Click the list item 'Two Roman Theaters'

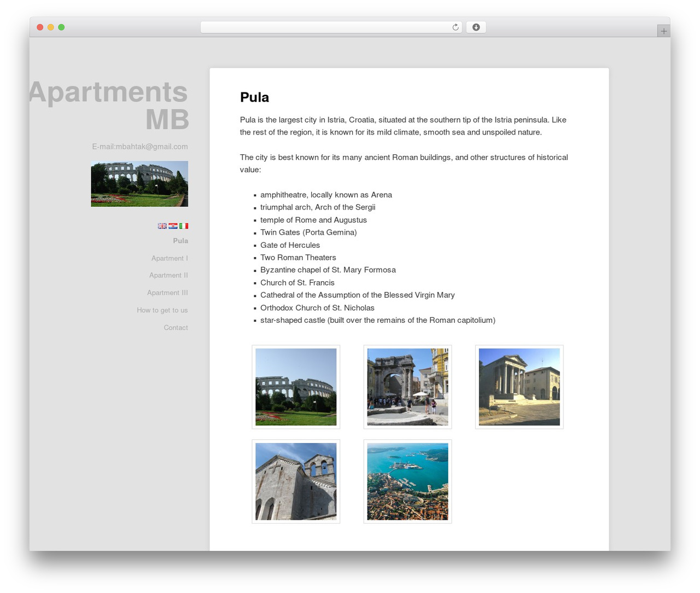coord(298,258)
